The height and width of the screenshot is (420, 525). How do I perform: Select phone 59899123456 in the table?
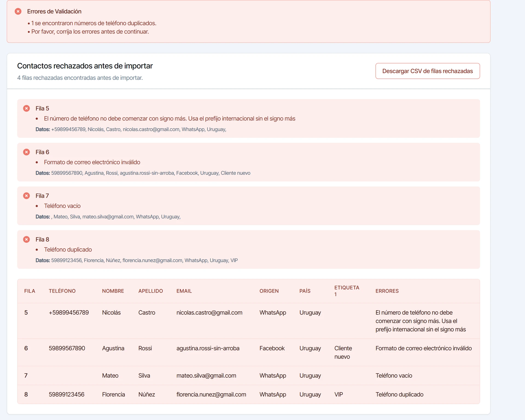(x=67, y=395)
